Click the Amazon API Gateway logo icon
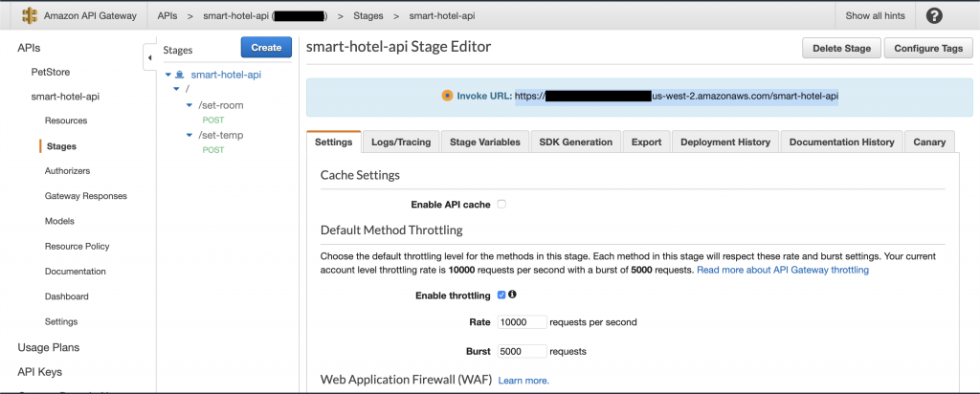The image size is (980, 394). (30, 15)
